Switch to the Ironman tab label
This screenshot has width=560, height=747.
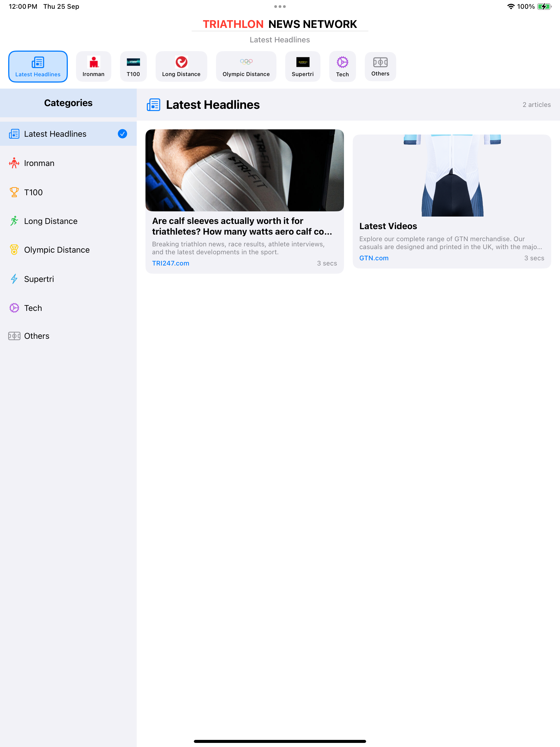[94, 74]
